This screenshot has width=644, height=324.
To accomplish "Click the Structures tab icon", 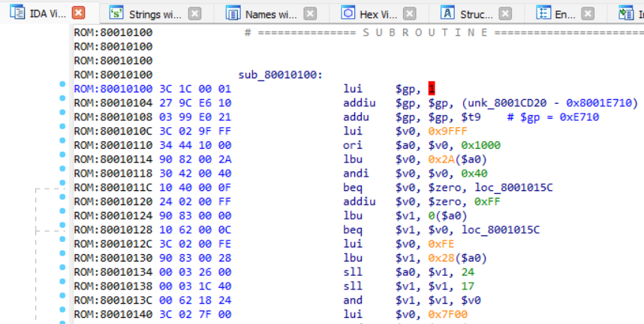I will pos(447,14).
